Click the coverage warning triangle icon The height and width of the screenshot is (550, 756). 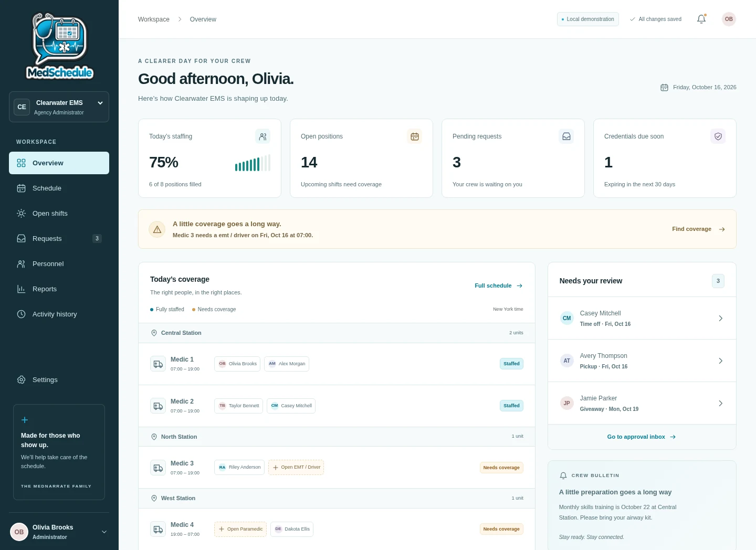point(157,229)
